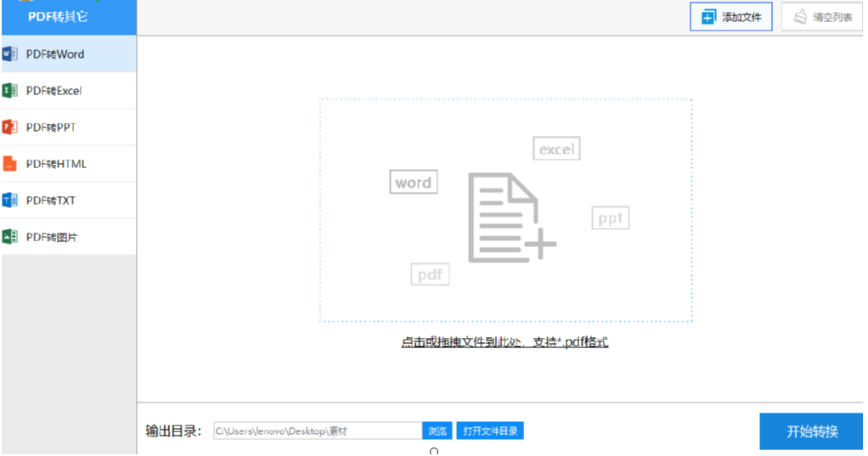Start conversion with 开始转换 button
This screenshot has width=868, height=456.
811,431
